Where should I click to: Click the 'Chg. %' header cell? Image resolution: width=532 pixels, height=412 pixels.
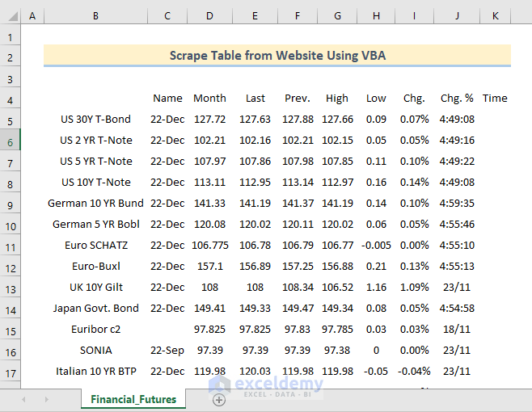tap(457, 98)
